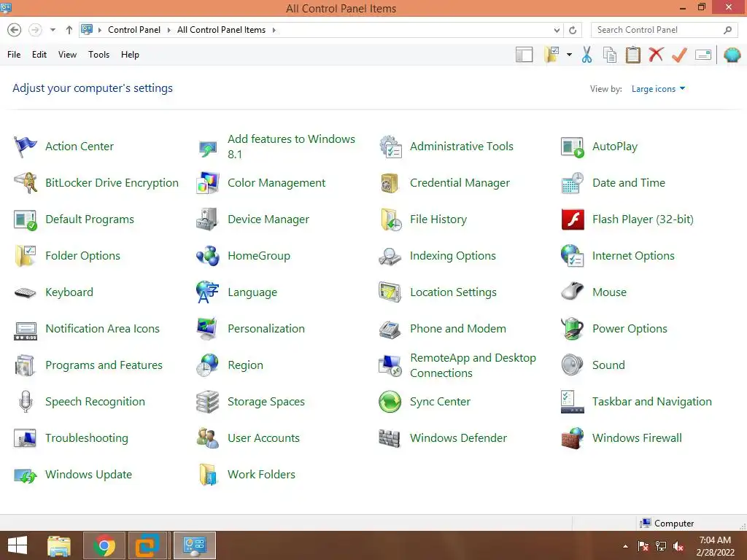This screenshot has height=560, width=747.
Task: Show hidden tray icons arrow
Action: 625,546
